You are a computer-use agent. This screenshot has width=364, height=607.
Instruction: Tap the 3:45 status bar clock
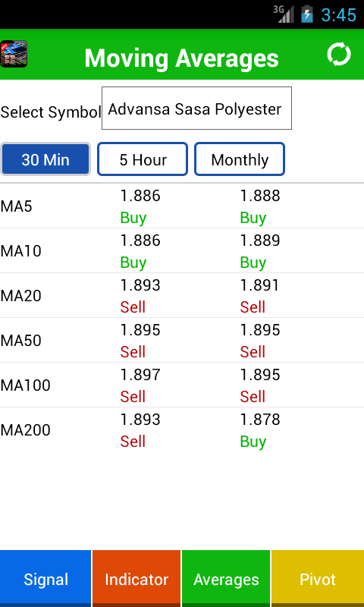[339, 15]
